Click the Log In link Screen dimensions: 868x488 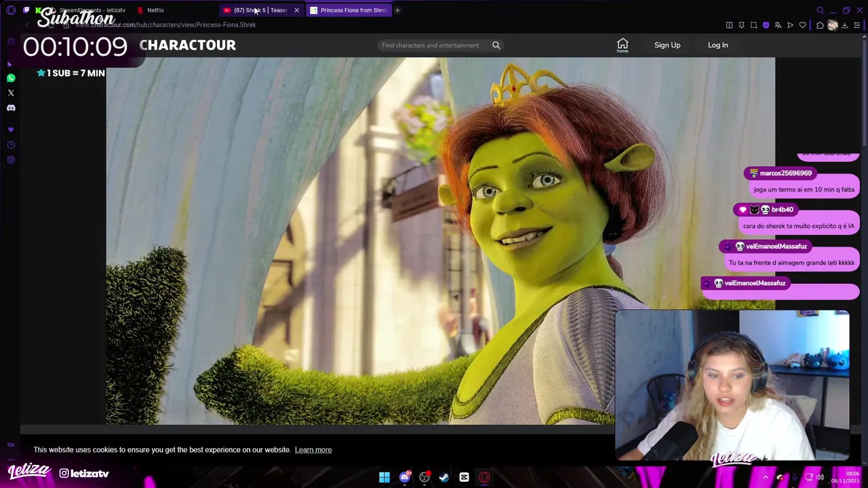[x=718, y=45]
